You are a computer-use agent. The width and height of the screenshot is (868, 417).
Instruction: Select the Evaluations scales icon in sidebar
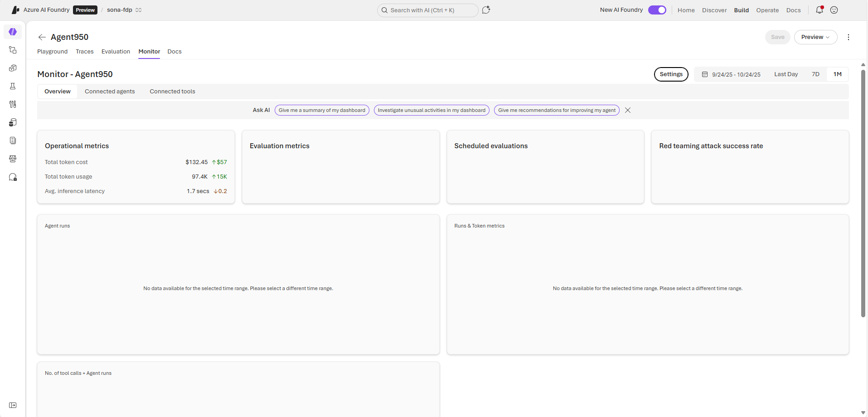pyautogui.click(x=13, y=159)
